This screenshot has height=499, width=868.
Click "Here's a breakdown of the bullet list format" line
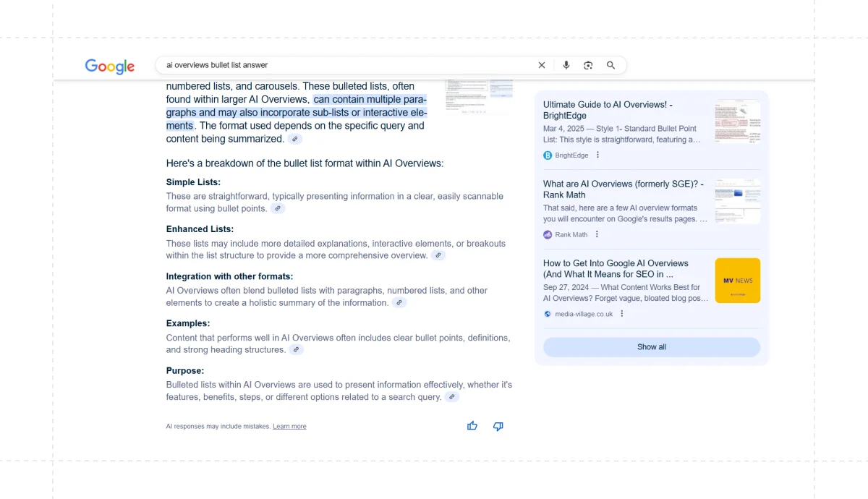pos(305,163)
